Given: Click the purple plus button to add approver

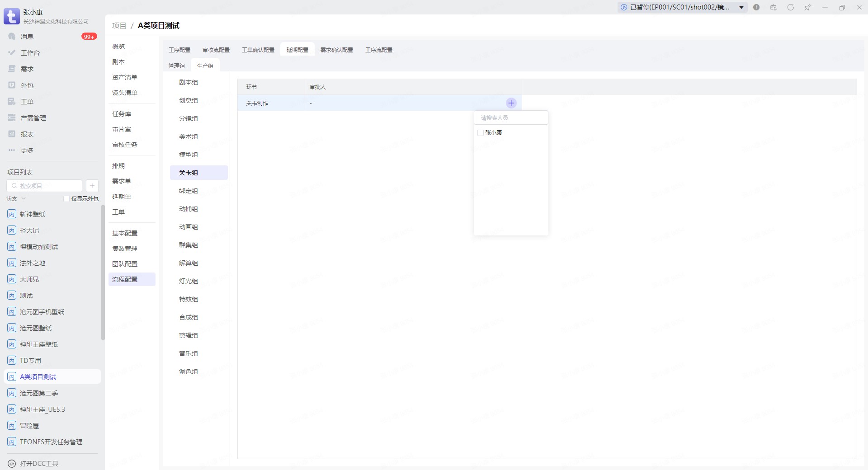Looking at the screenshot, I should (x=511, y=103).
